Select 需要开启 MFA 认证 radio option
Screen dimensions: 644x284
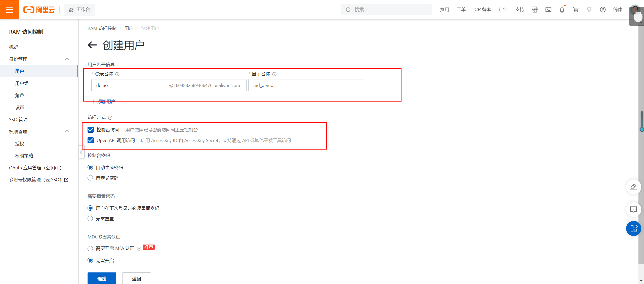point(90,249)
